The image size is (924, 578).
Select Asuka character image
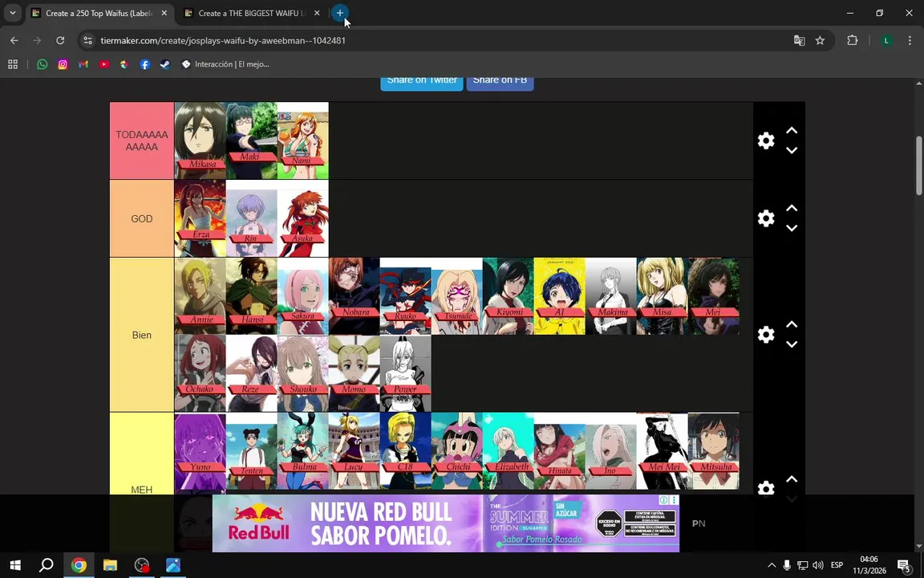click(302, 218)
